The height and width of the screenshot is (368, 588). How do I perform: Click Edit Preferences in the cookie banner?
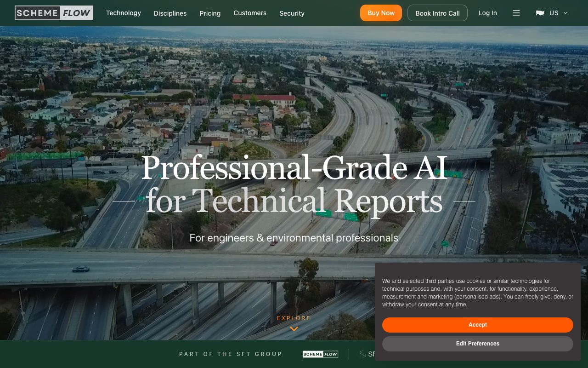pos(478,344)
